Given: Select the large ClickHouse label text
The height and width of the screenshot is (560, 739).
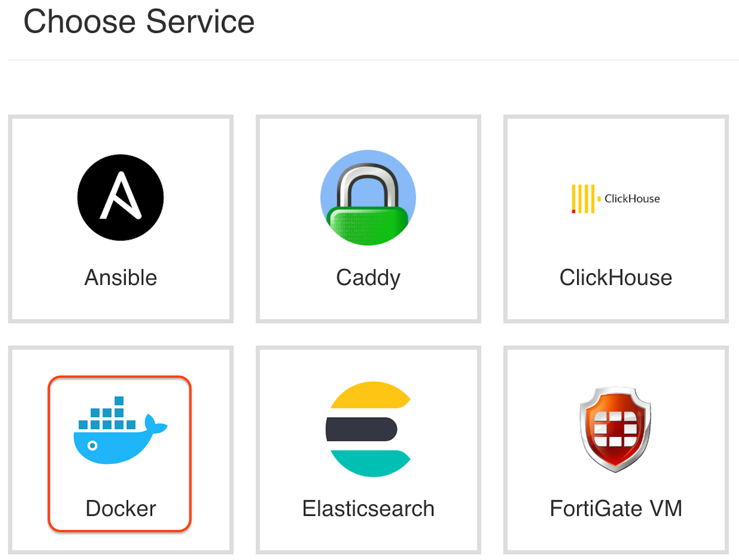Looking at the screenshot, I should click(615, 277).
